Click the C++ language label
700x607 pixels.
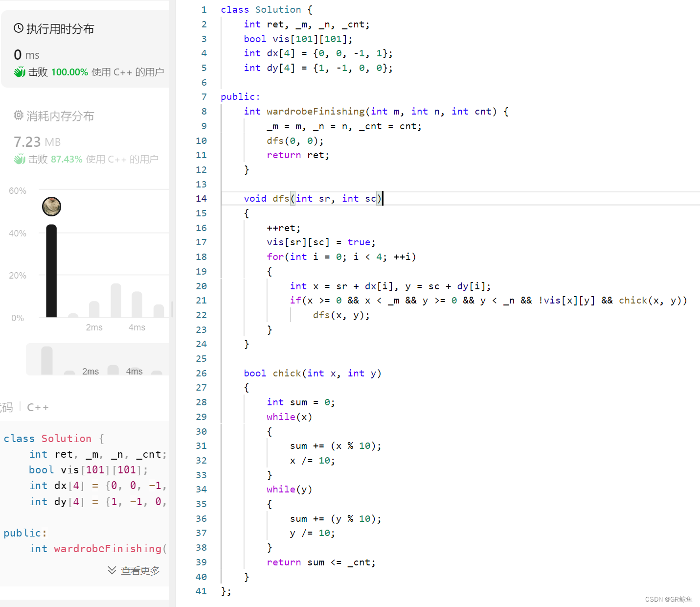(38, 407)
